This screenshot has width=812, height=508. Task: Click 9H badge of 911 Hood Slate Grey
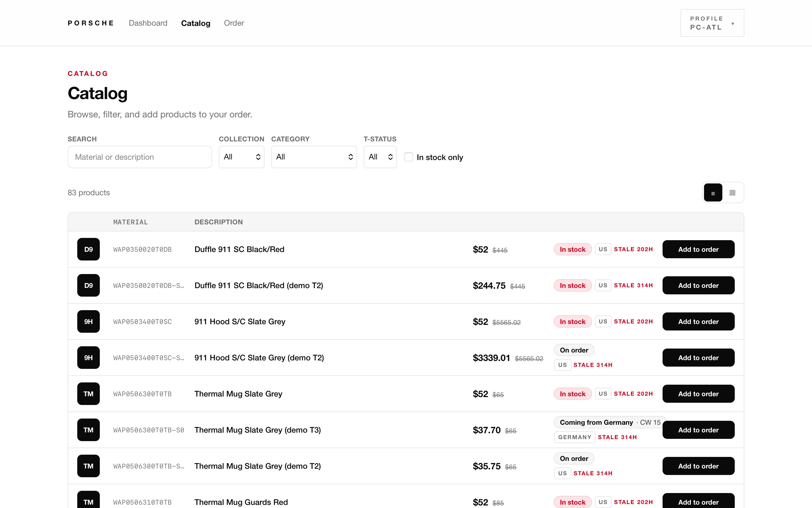tap(89, 321)
